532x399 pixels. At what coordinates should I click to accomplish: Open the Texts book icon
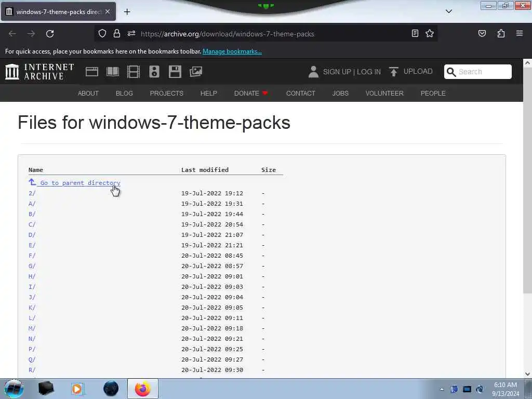(x=113, y=72)
